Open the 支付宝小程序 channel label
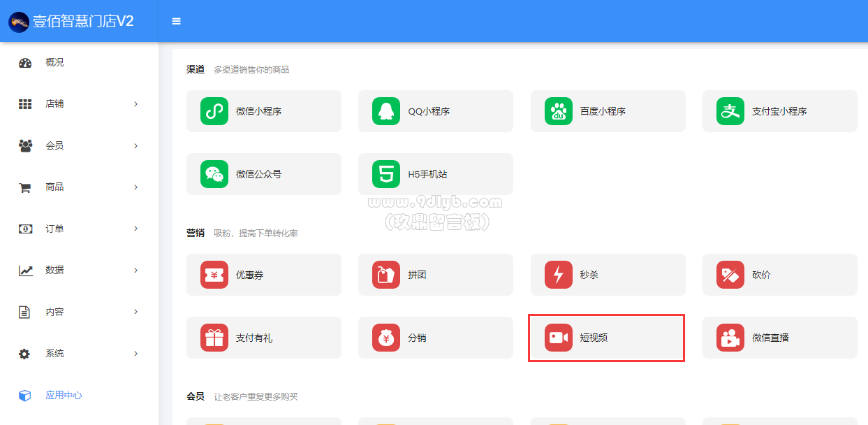 click(x=779, y=111)
